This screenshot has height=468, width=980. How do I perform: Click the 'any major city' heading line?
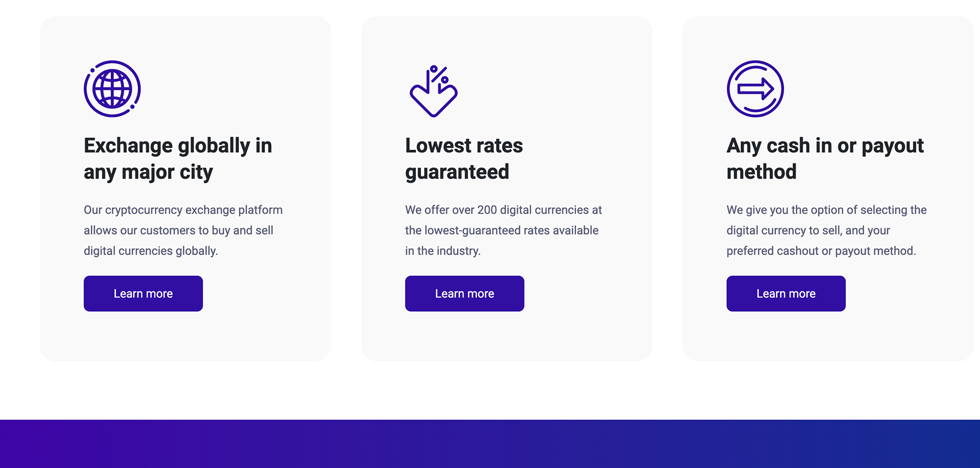click(x=149, y=173)
